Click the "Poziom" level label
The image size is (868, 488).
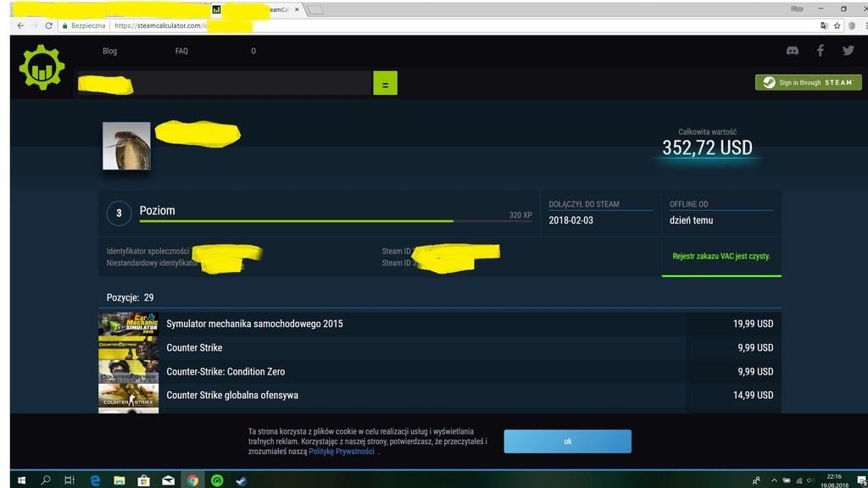[x=157, y=210]
